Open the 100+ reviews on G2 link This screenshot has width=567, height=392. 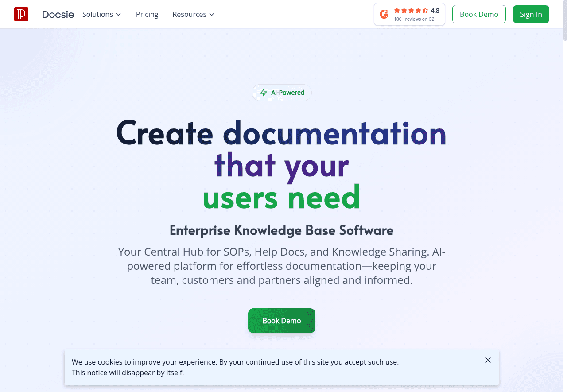[414, 19]
